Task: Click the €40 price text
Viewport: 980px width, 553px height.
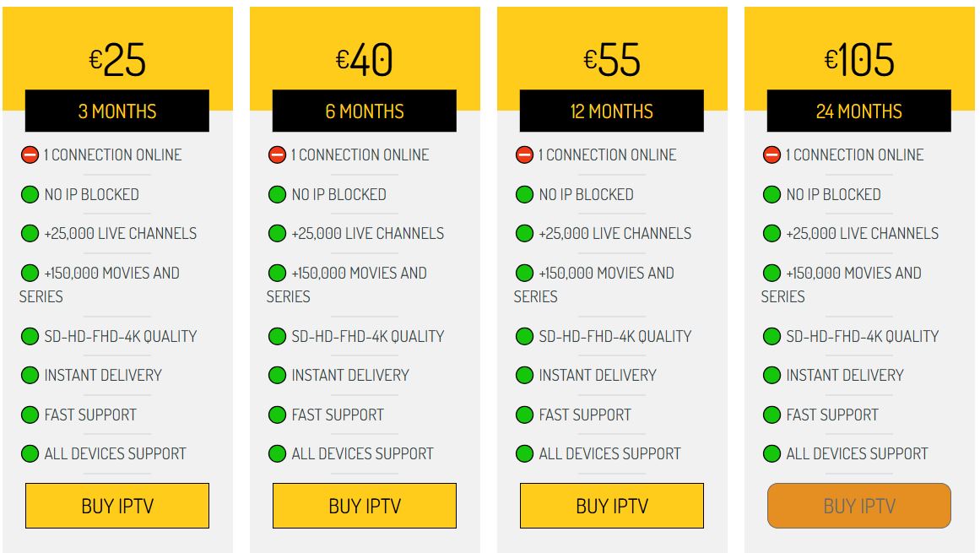Action: point(364,57)
